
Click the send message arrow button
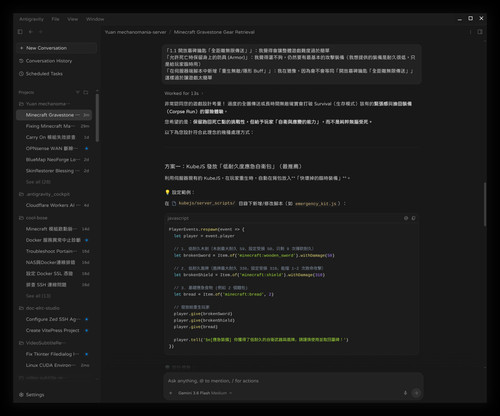416,393
